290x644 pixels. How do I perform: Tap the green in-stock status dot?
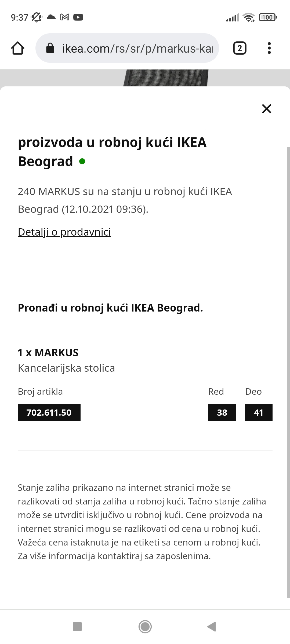[82, 162]
